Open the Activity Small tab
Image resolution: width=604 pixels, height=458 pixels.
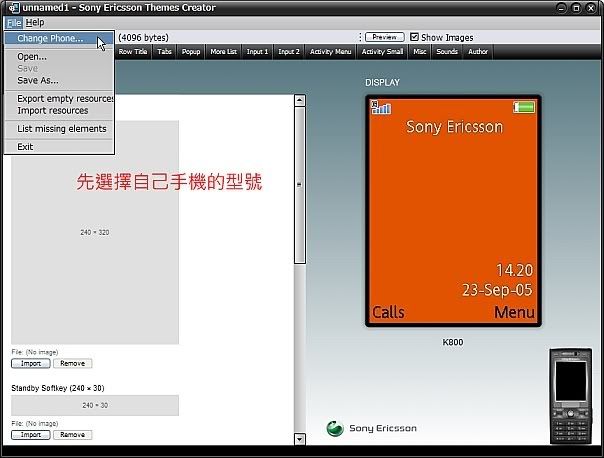pos(382,52)
